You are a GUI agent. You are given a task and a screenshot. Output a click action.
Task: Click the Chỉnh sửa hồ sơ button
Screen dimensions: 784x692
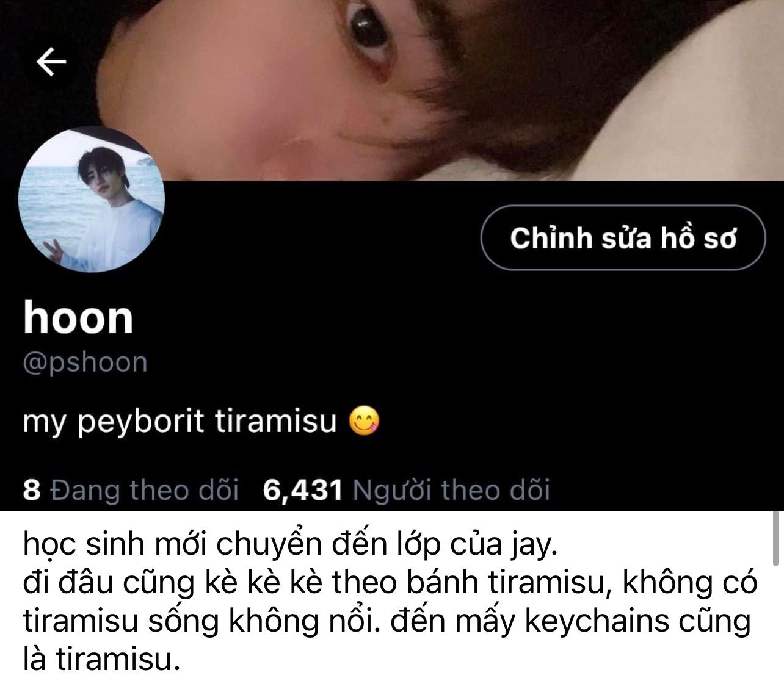click(623, 238)
